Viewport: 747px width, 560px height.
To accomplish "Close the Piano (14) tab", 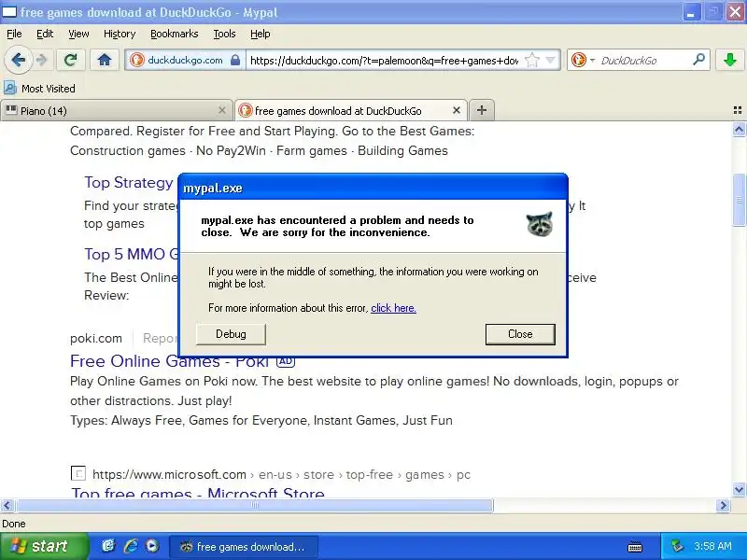I will click(x=222, y=110).
